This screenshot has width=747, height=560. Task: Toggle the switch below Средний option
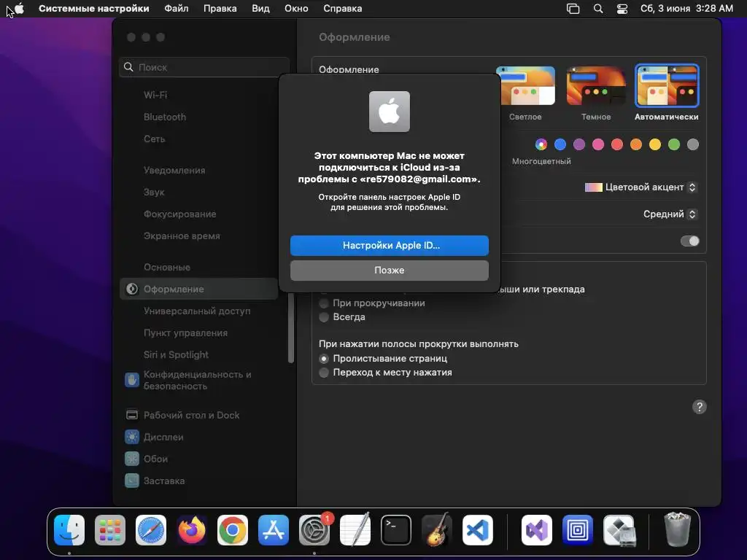click(690, 241)
